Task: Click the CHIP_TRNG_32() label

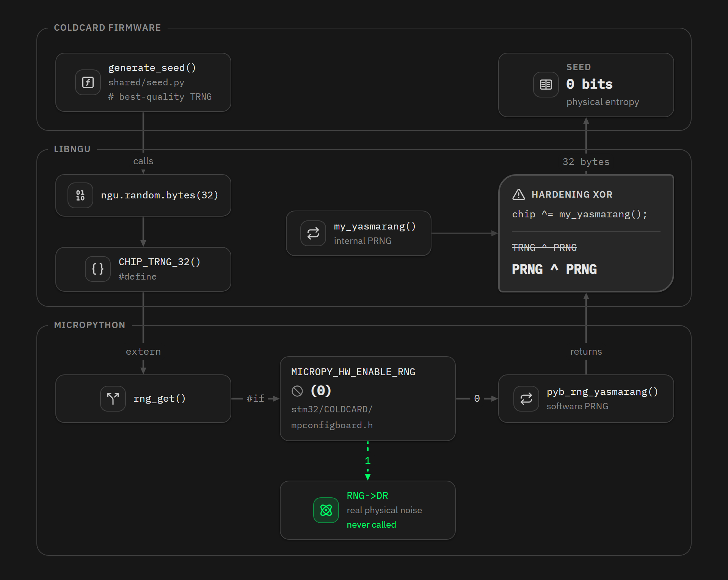Action: [x=159, y=262]
